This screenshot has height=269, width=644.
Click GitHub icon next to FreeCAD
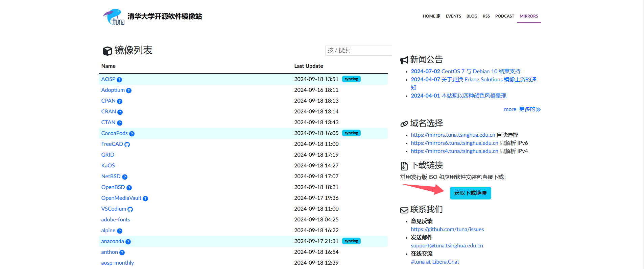[x=127, y=144]
